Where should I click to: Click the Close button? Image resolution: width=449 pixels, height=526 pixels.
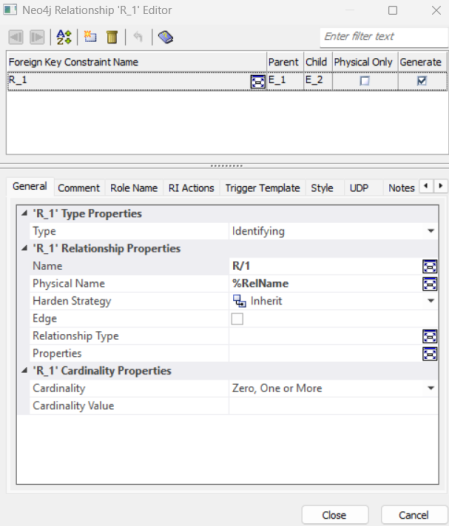pyautogui.click(x=335, y=515)
